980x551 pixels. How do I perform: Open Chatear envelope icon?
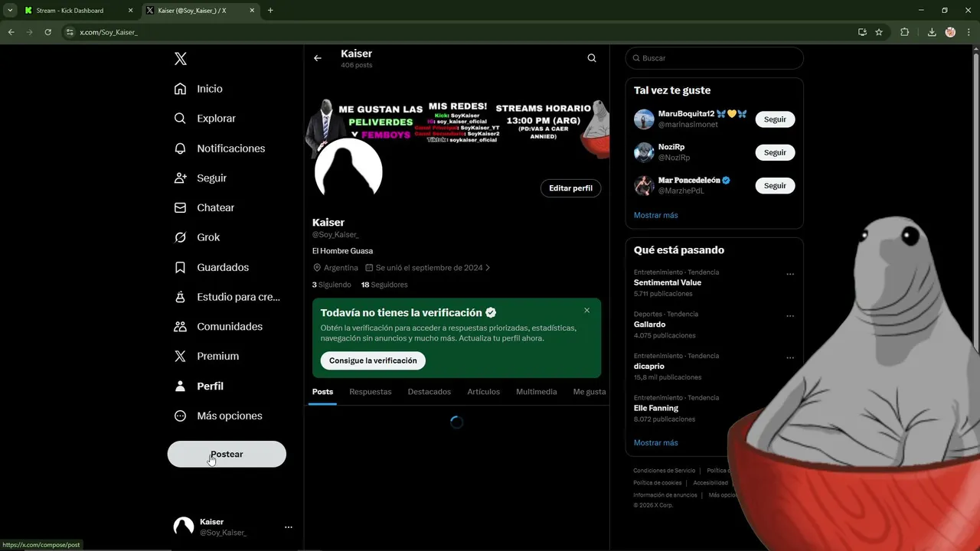[180, 207]
